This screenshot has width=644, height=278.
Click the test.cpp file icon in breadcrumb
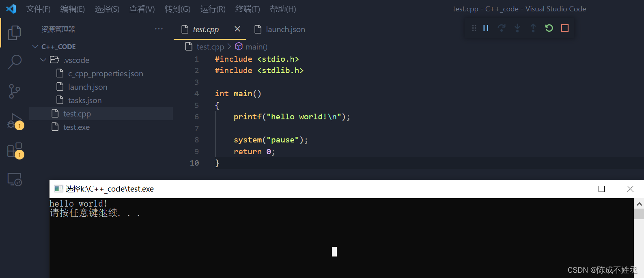[x=189, y=46]
